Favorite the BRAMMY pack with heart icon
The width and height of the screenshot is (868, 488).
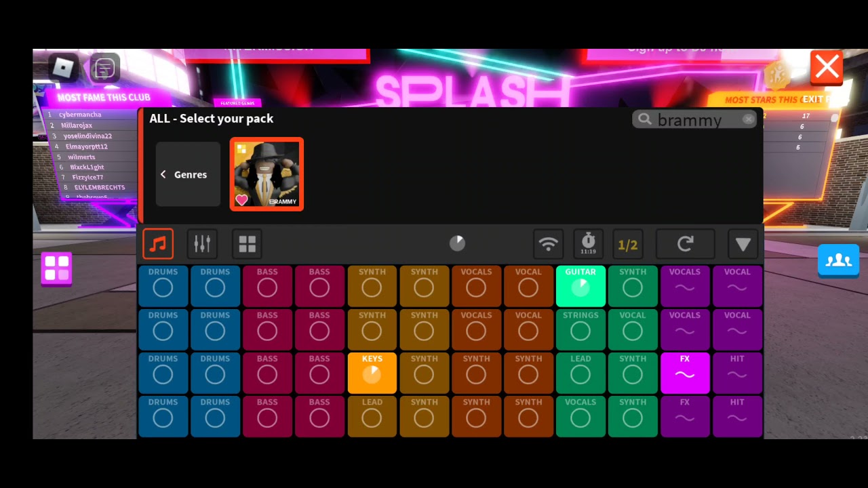click(242, 200)
